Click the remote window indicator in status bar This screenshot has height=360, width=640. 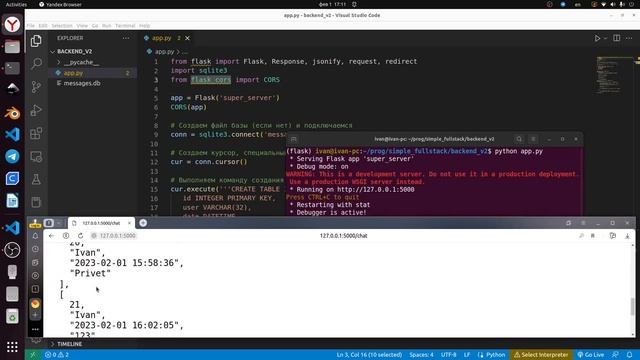(x=33, y=355)
